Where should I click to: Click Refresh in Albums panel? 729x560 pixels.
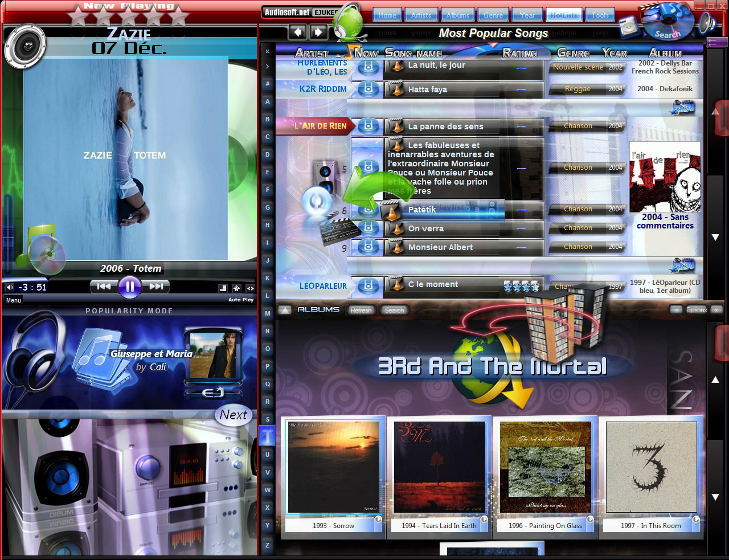click(x=361, y=310)
